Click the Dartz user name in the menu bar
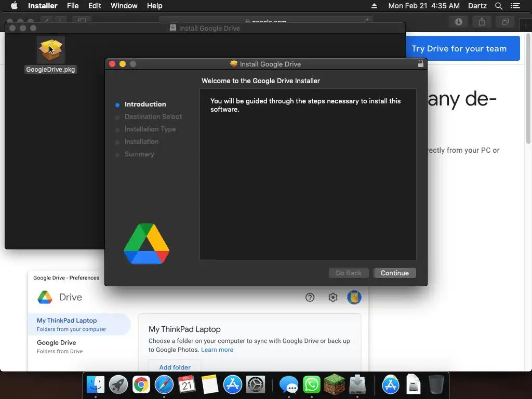 click(477, 6)
